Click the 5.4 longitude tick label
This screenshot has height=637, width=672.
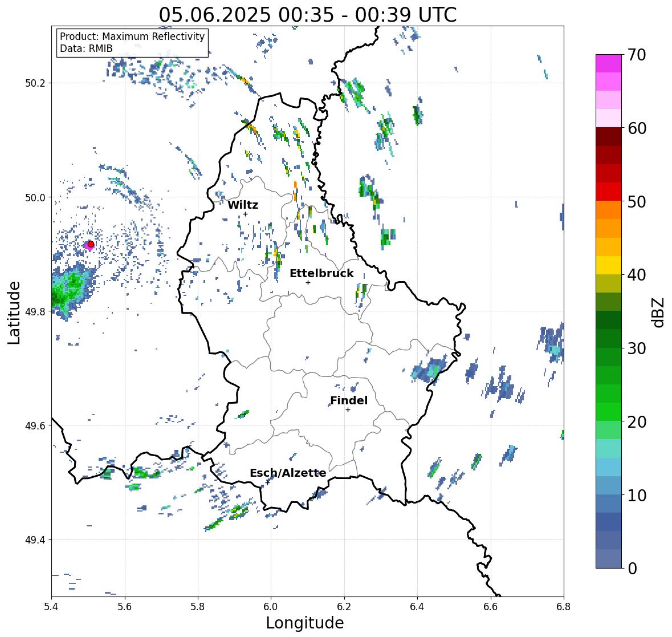point(51,607)
